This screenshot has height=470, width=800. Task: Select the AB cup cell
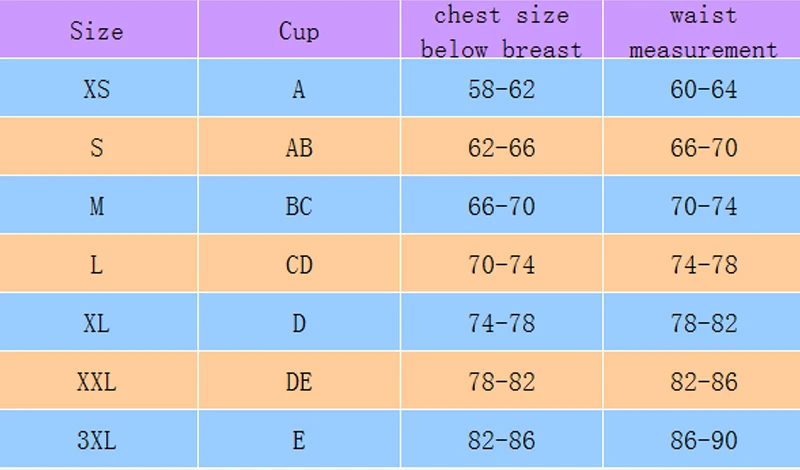[299, 146]
